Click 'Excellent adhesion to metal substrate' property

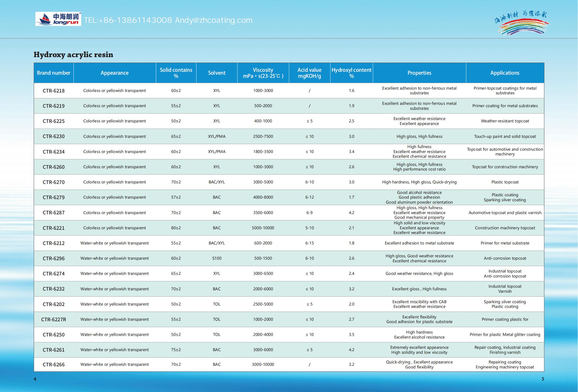coord(419,243)
